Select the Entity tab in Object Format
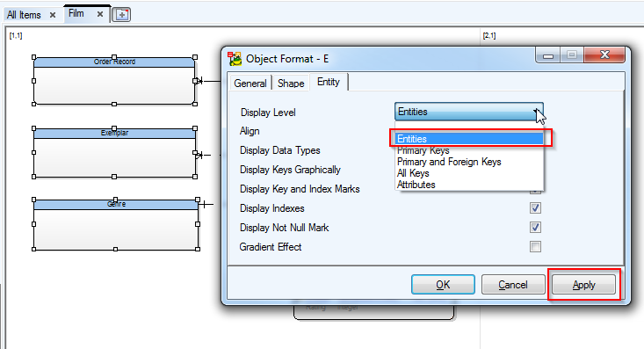The height and width of the screenshot is (349, 644). pyautogui.click(x=329, y=82)
